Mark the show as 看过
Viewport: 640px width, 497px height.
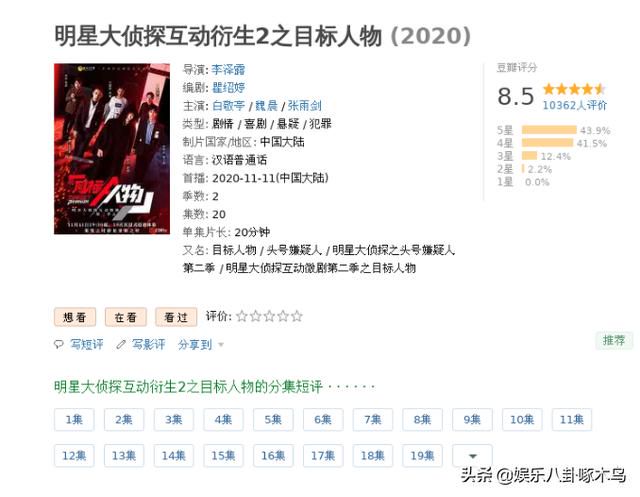176,317
